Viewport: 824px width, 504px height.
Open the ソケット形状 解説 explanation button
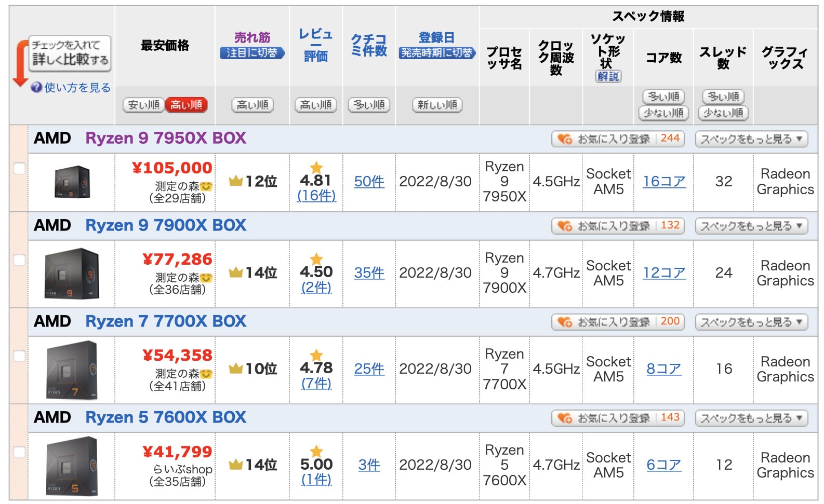tap(608, 76)
